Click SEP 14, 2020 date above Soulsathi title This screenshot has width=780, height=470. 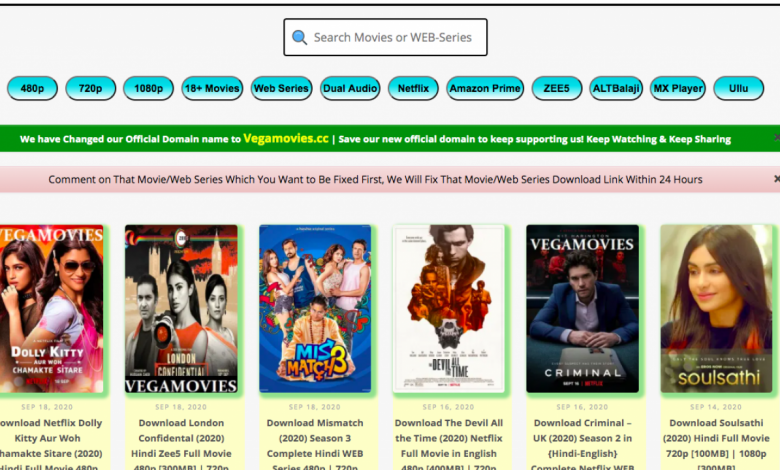[x=716, y=407]
